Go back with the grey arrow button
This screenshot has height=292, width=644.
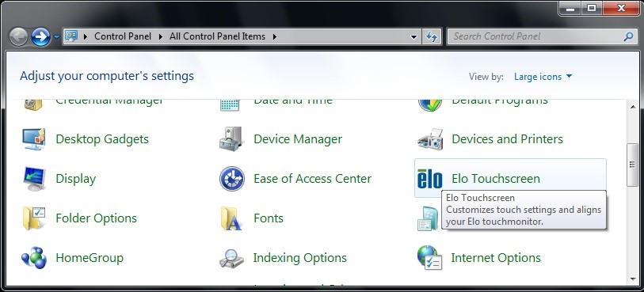[18, 37]
